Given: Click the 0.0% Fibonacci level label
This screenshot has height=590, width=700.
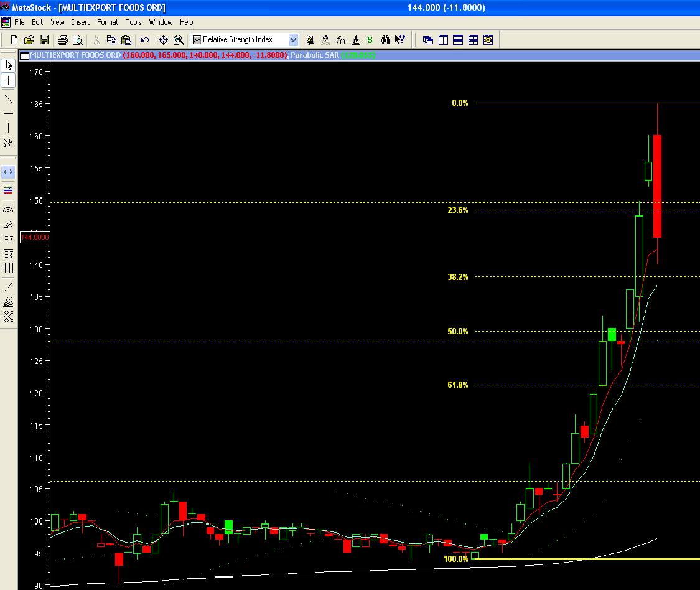Looking at the screenshot, I should coord(460,103).
